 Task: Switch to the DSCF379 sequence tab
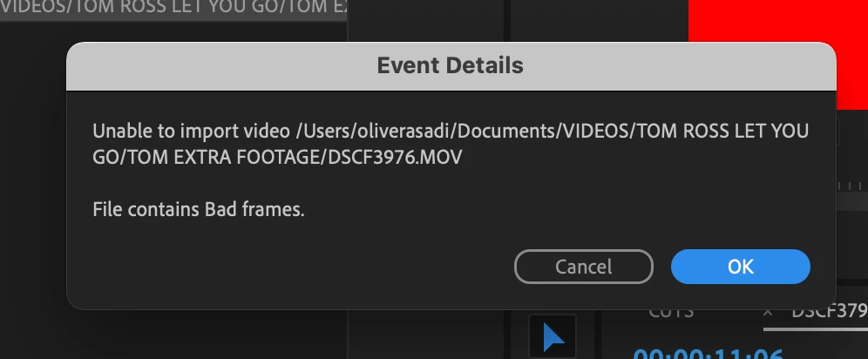click(830, 311)
